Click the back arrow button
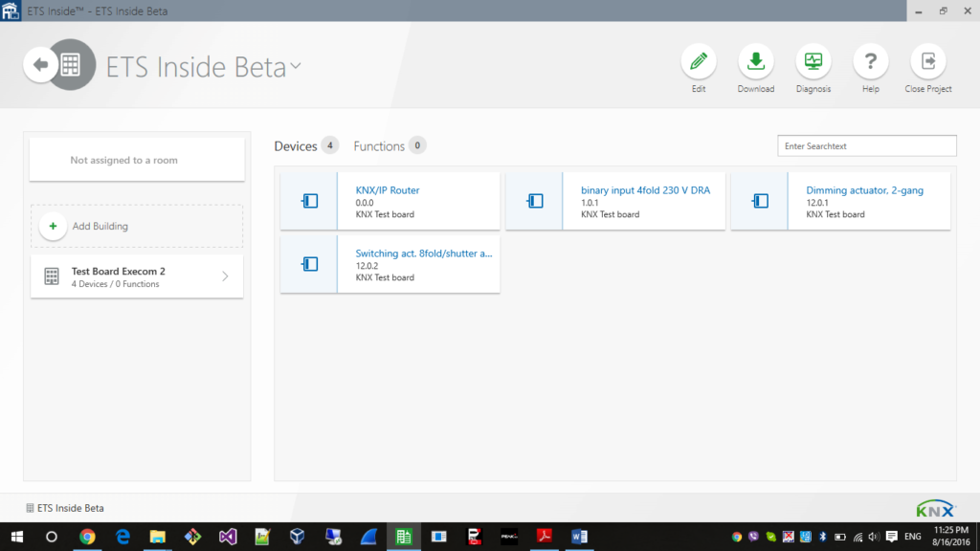The width and height of the screenshot is (980, 551). coord(40,64)
